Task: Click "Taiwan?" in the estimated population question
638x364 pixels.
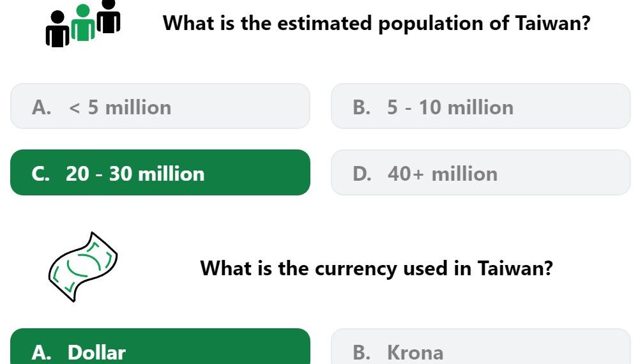Action: coord(553,23)
